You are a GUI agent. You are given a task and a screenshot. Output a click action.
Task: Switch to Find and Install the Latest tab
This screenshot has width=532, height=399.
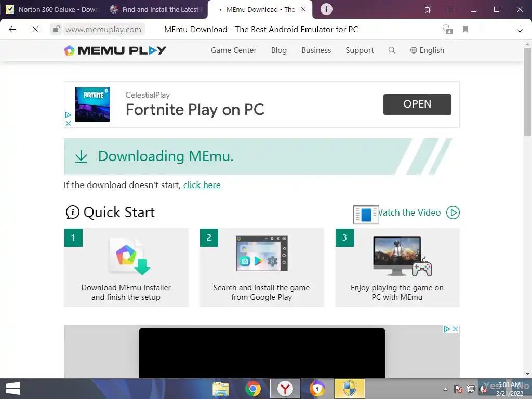pos(156,9)
